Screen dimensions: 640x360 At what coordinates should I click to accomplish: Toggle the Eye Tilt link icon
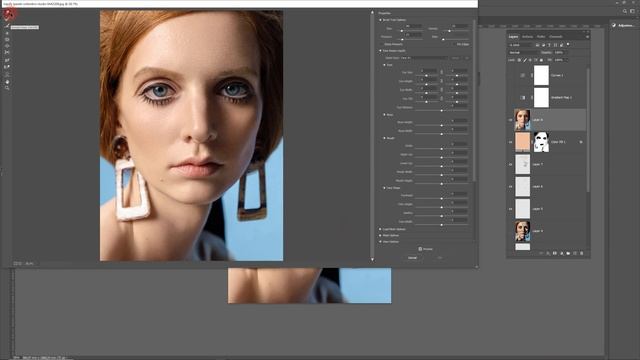click(441, 98)
